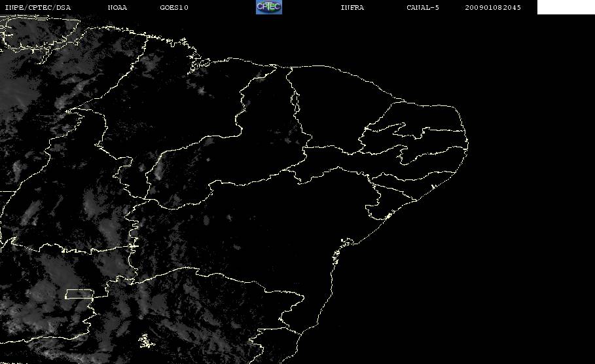Image resolution: width=595 pixels, height=364 pixels.
Task: Click the easternmost tip of the coastline
Action: (x=467, y=144)
